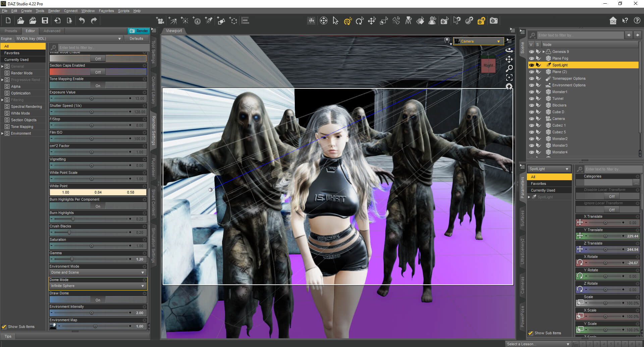The height and width of the screenshot is (347, 644).
Task: Click the Save scene floppy icon
Action: (45, 21)
